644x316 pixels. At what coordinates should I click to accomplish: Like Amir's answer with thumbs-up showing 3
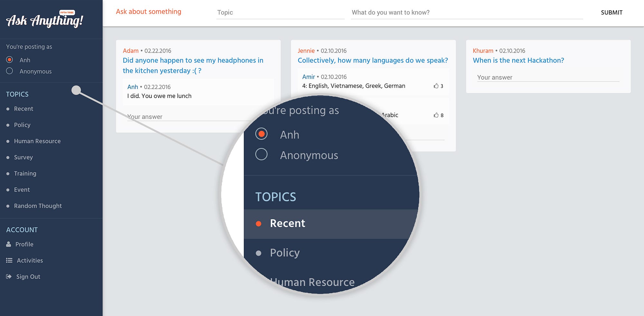(x=436, y=86)
